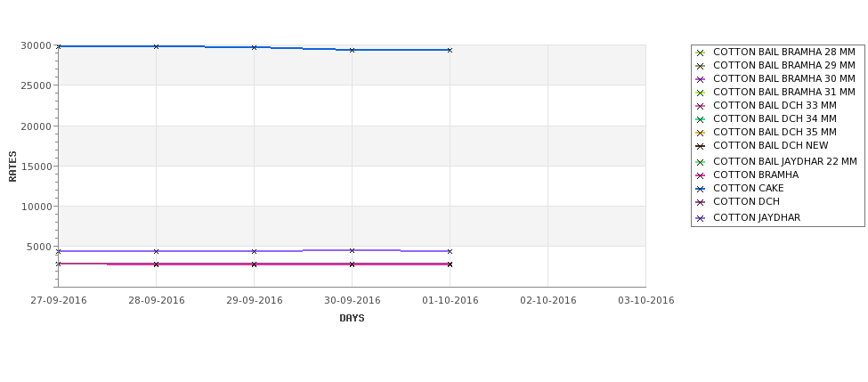Click the COTTON CAKE legend marker icon
Screen dimensions: 868x382
click(701, 189)
